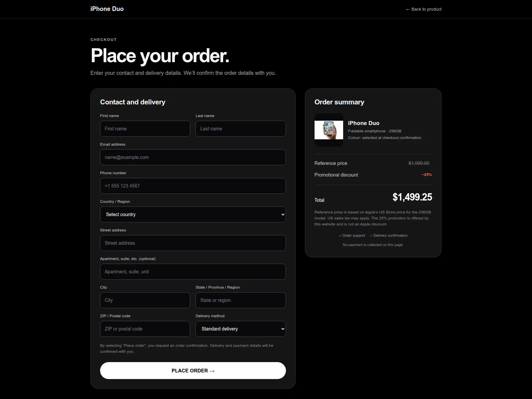Click the Email address field
Viewport: 532px width, 399px height.
click(x=193, y=157)
